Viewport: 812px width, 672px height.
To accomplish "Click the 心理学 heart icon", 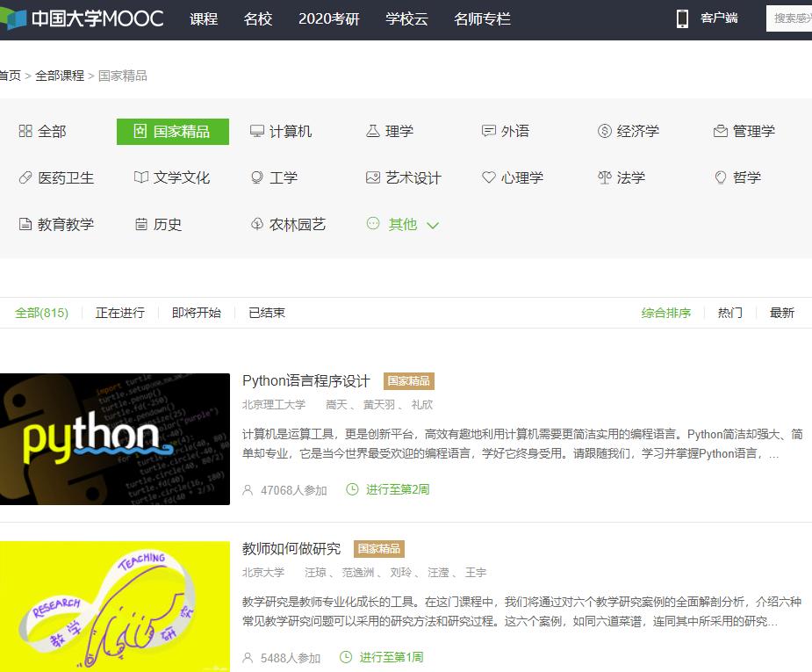I will [x=489, y=177].
